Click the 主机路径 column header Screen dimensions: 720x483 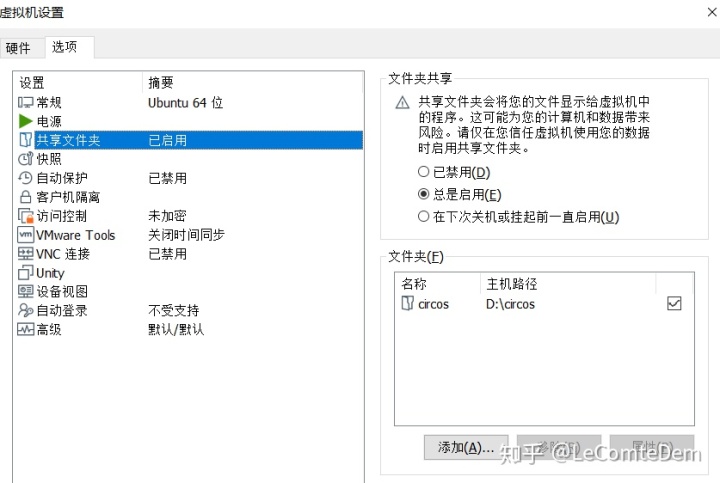(x=568, y=284)
